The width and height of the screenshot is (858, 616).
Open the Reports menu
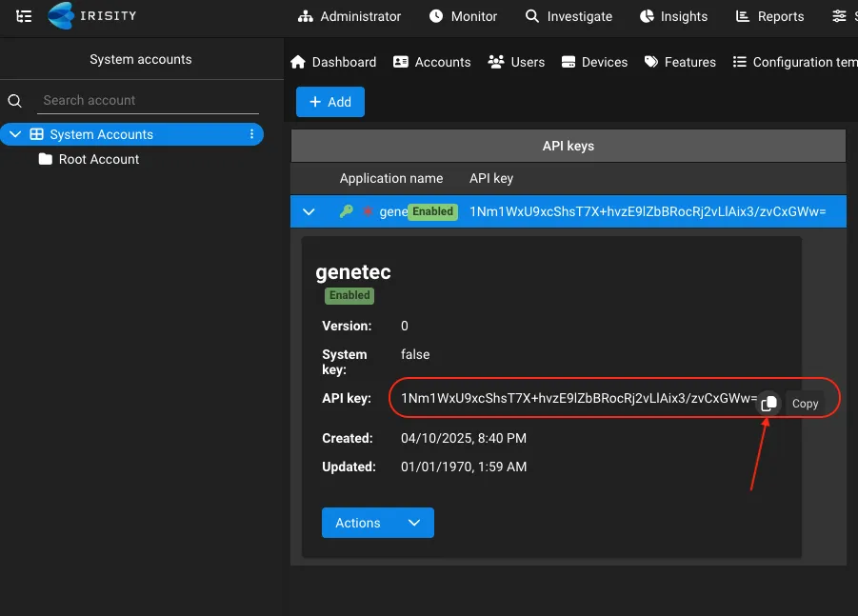769,16
